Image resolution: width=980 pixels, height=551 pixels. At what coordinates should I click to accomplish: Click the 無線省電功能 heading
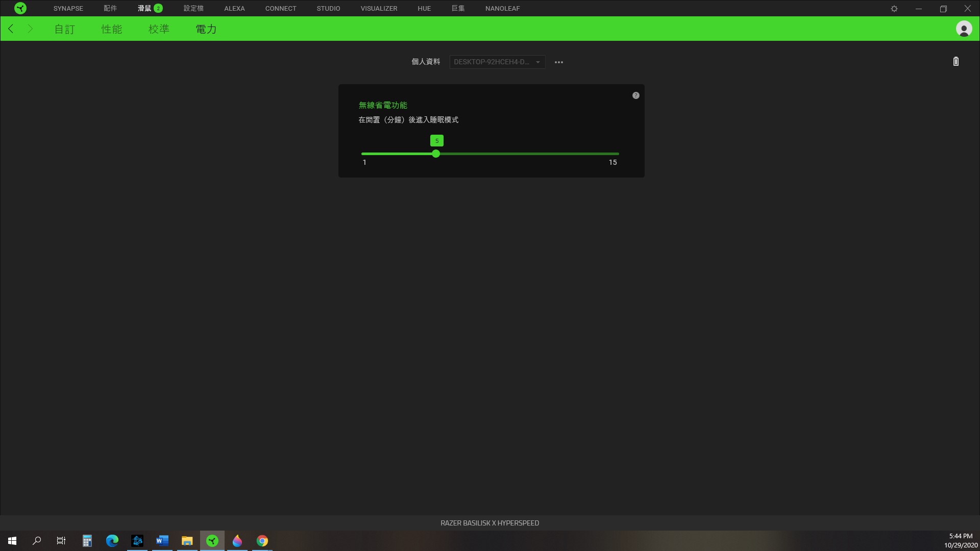(383, 105)
